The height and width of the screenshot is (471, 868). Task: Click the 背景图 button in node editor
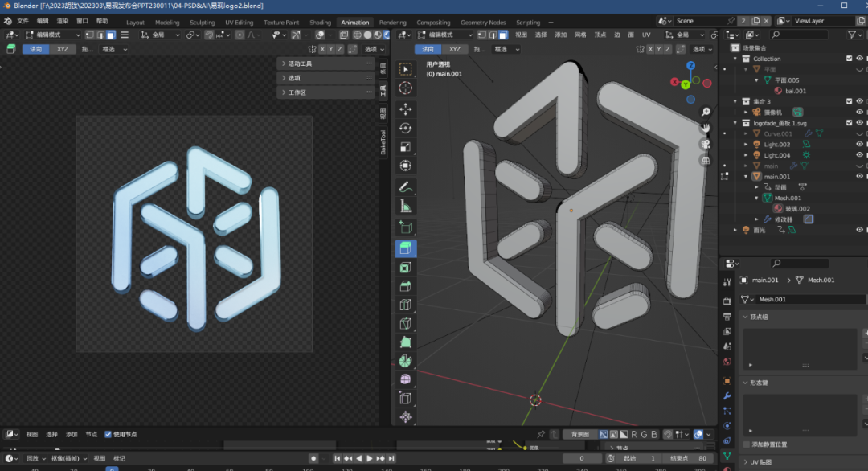580,435
